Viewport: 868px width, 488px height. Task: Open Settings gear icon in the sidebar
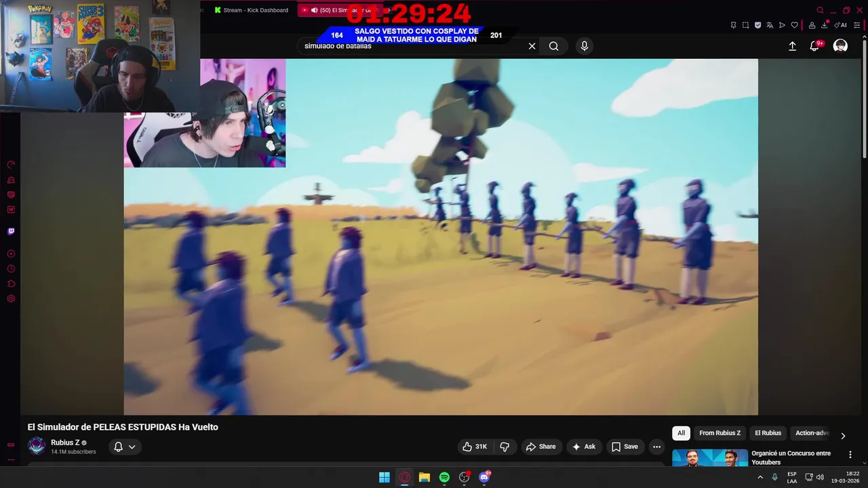(x=11, y=298)
